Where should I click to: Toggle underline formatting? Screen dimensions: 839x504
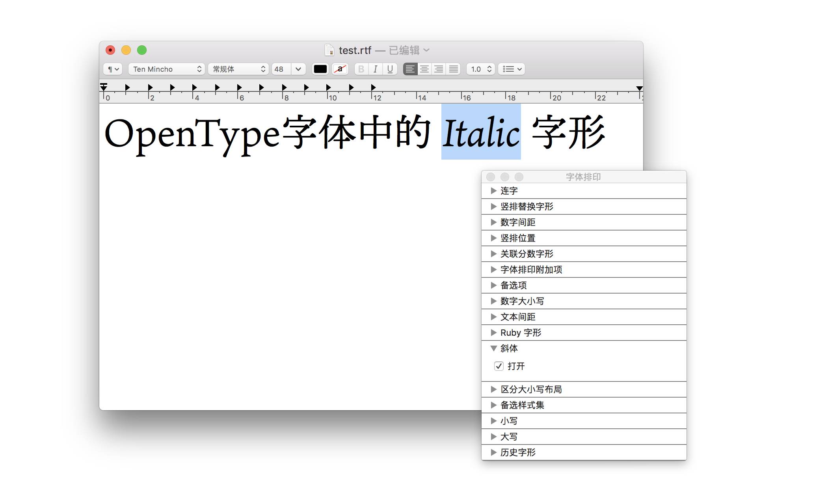tap(390, 69)
